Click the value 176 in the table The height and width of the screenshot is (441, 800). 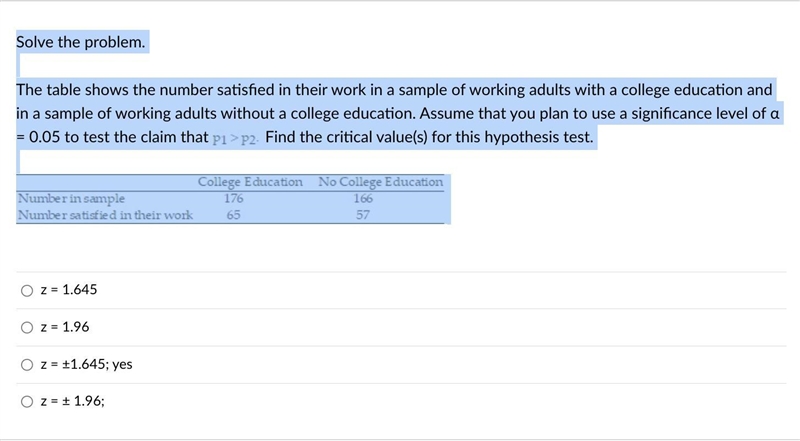tap(234, 198)
